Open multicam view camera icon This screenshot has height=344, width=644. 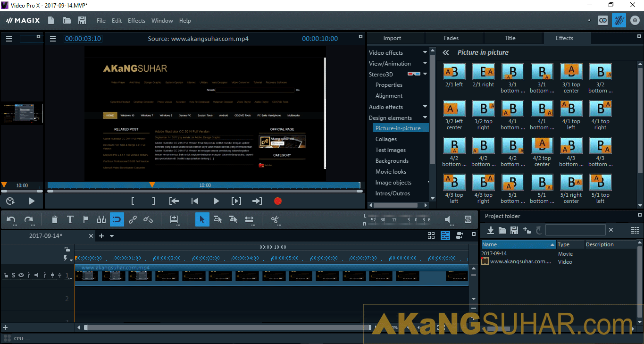pyautogui.click(x=460, y=235)
